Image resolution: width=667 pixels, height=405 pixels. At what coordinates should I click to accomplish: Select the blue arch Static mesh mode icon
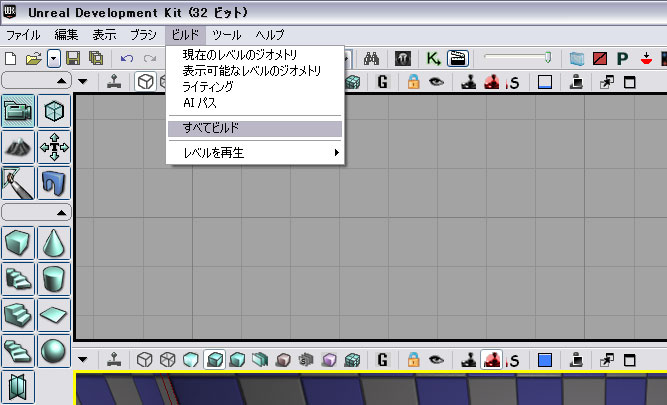click(54, 183)
